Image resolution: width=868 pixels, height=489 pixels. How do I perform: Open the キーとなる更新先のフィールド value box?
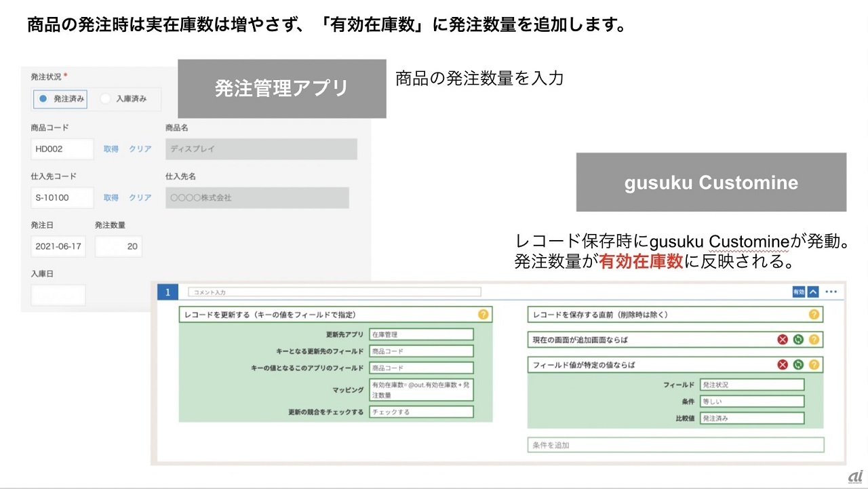point(421,351)
